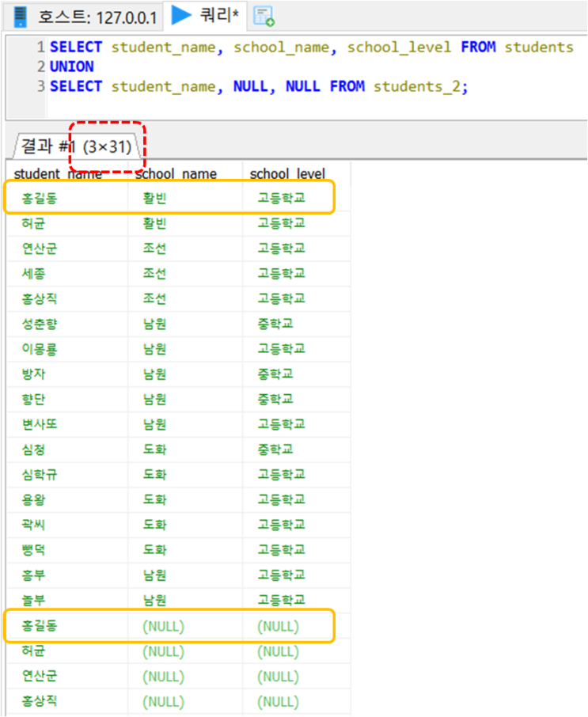This screenshot has height=717, width=588.
Task: Click 고등학교 in the 놀부 row
Action: [x=281, y=601]
